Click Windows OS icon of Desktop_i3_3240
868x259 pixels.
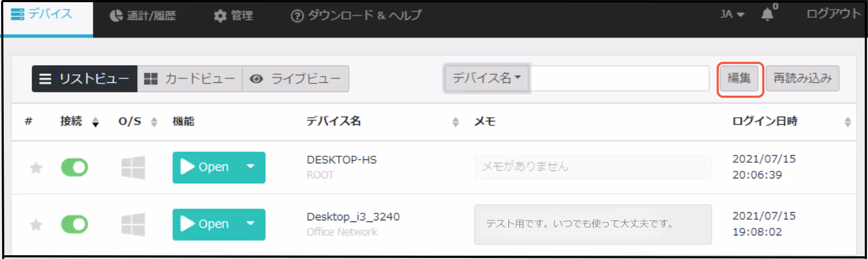[x=133, y=224]
